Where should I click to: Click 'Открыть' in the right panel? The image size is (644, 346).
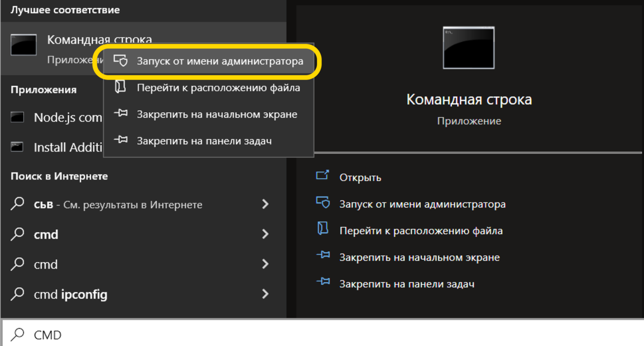(x=360, y=178)
